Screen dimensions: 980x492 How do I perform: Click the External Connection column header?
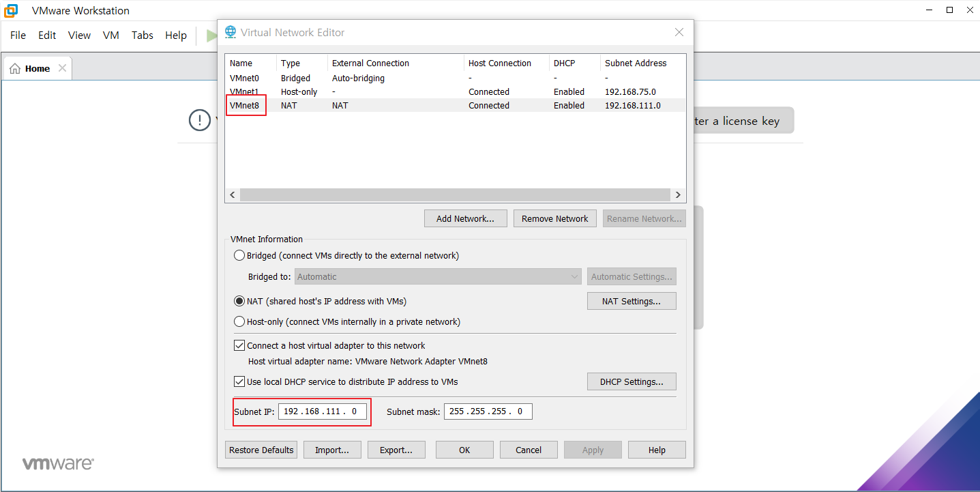pos(396,63)
